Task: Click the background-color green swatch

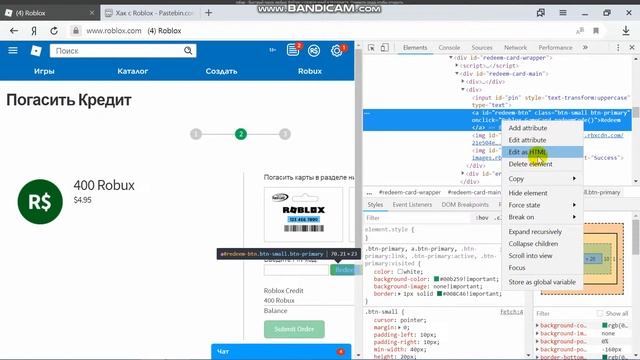Action: (x=436, y=279)
